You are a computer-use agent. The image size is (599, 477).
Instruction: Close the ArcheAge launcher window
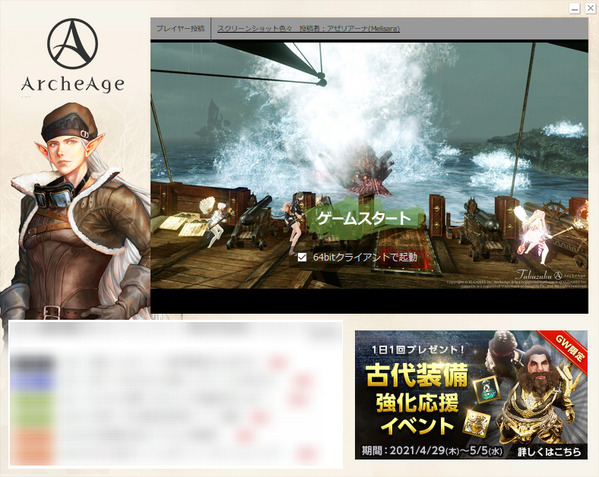[x=591, y=8]
